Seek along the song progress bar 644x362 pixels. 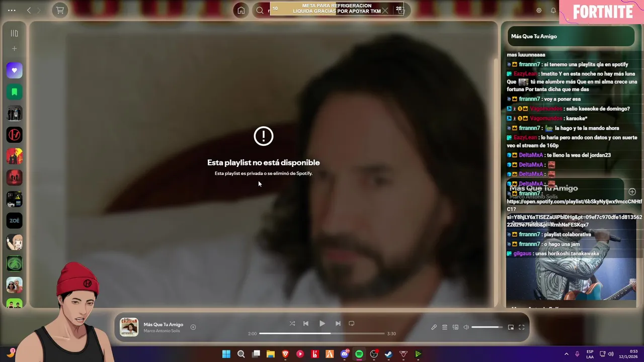[x=322, y=333]
